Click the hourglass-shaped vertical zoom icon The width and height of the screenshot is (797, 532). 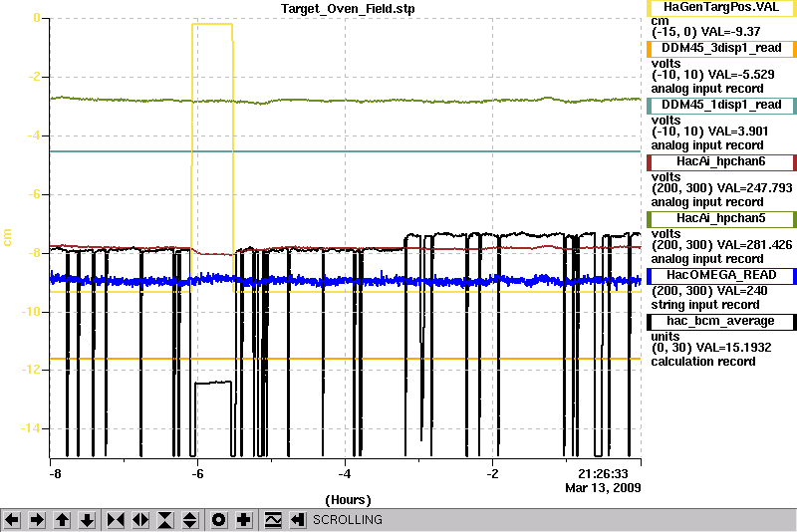tap(165, 520)
